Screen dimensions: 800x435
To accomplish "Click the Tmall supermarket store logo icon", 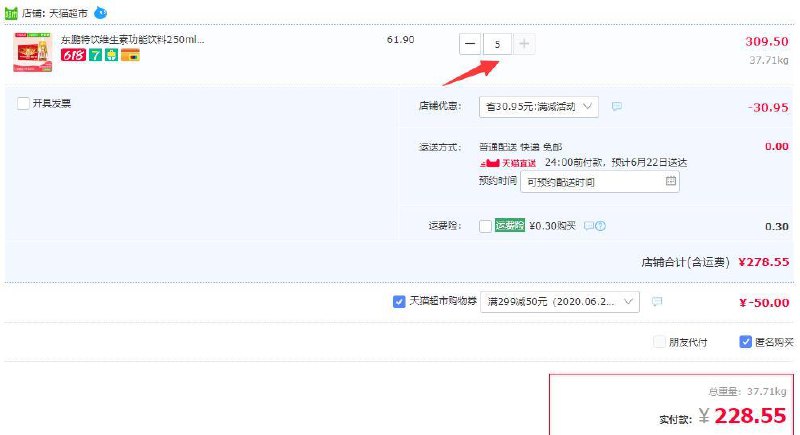I will coord(11,13).
